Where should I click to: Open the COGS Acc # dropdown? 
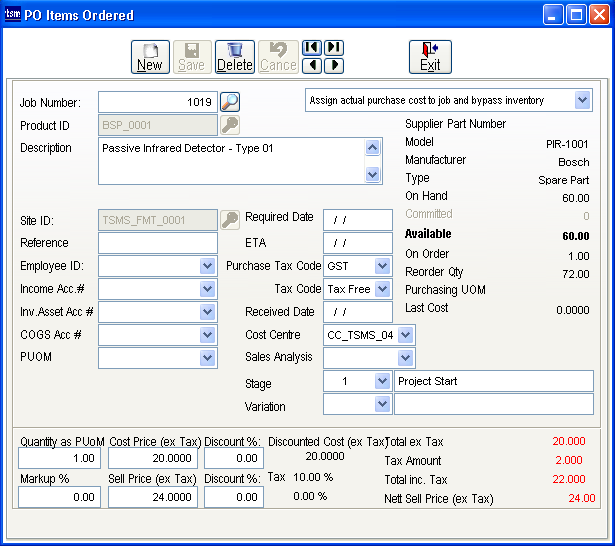[x=208, y=335]
